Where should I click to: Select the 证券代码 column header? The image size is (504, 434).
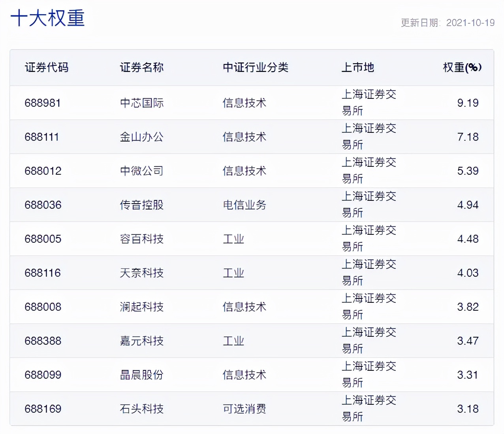(47, 68)
